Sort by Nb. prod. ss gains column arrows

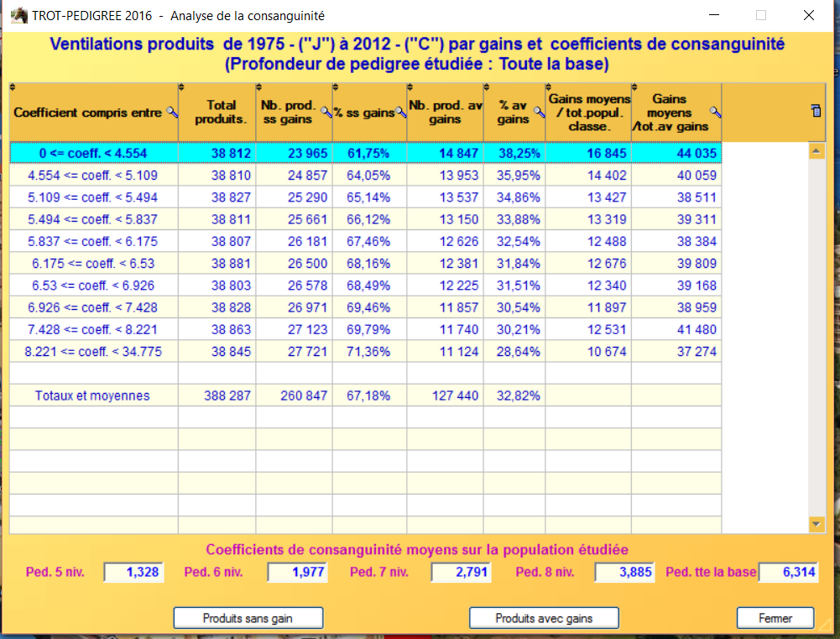click(258, 87)
